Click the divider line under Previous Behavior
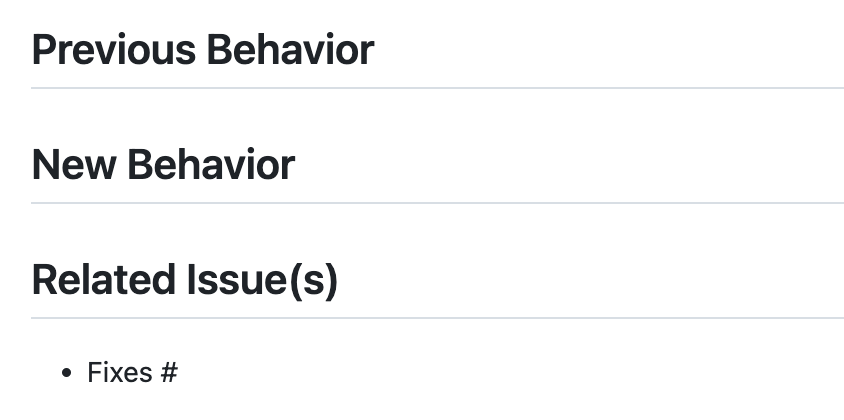The image size is (844, 420). [x=437, y=88]
